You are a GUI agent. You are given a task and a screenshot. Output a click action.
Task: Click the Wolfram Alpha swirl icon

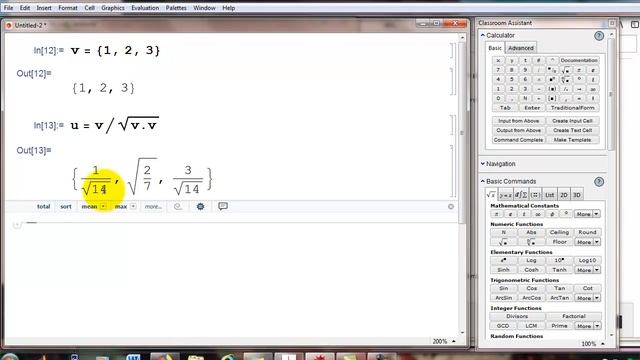tap(178, 207)
